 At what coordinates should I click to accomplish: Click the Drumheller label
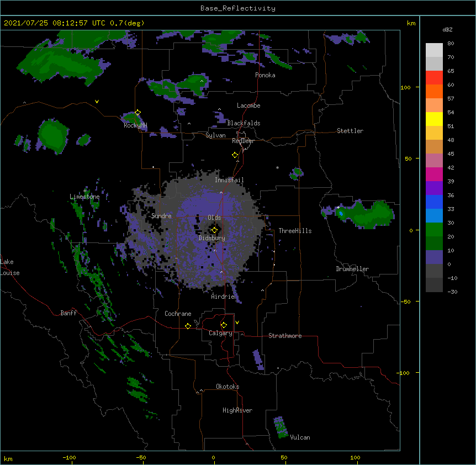pyautogui.click(x=352, y=269)
